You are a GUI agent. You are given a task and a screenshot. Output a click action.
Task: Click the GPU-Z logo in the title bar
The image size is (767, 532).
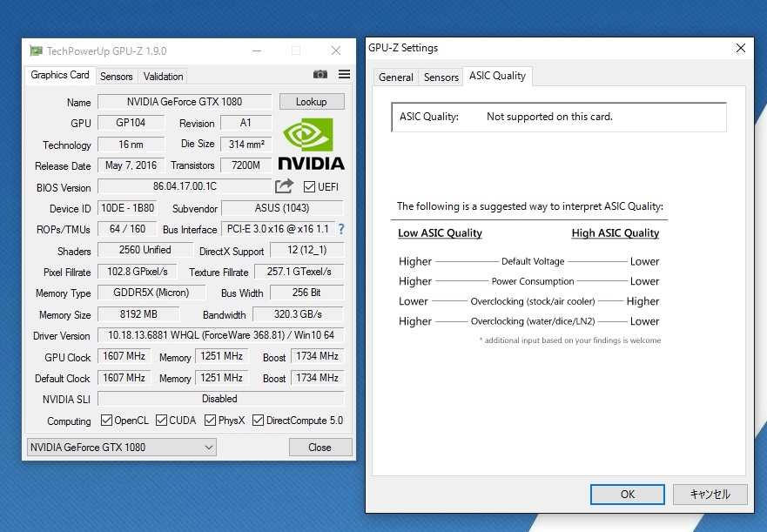point(35,51)
